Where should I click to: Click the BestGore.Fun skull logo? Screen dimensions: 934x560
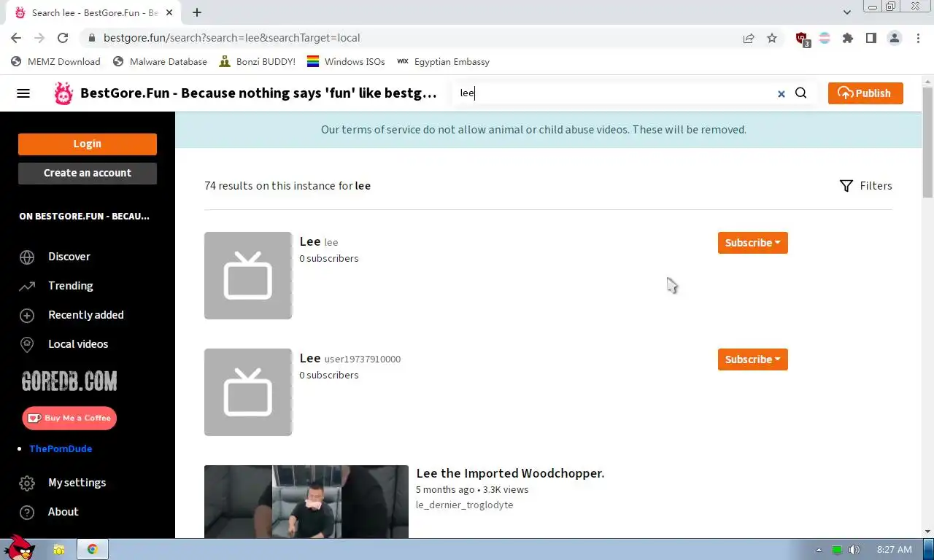[x=63, y=93]
